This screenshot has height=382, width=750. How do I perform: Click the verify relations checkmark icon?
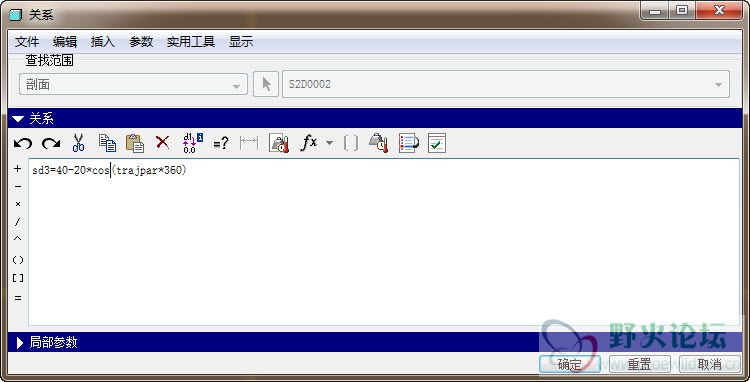[437, 143]
